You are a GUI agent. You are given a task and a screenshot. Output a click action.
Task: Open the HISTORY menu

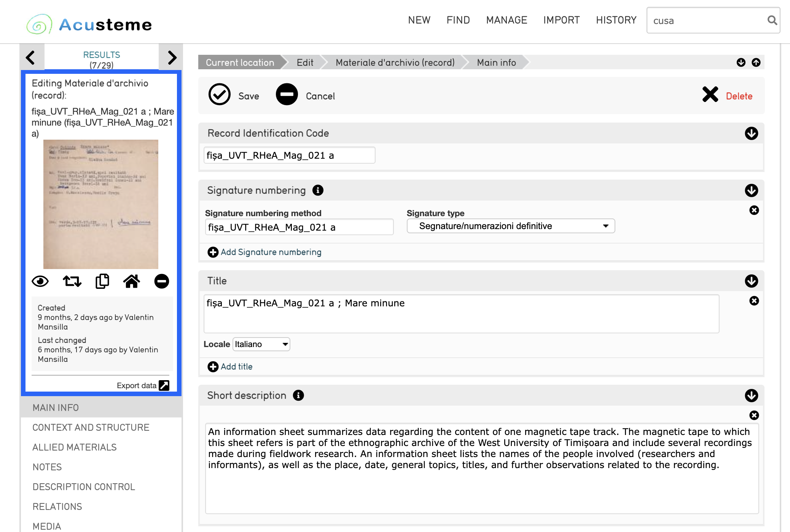[616, 20]
